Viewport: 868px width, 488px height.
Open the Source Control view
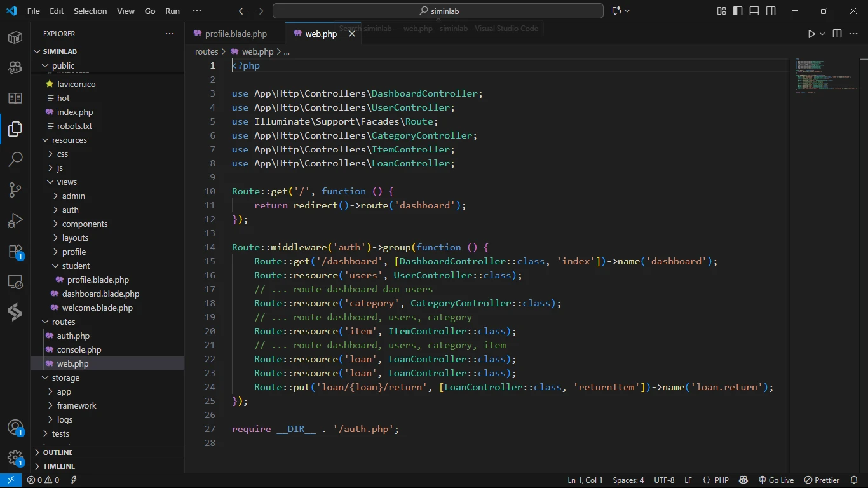[15, 189]
